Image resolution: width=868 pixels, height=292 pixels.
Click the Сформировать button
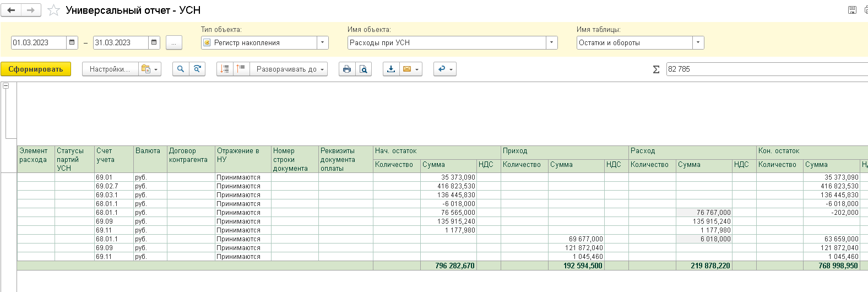[36, 69]
